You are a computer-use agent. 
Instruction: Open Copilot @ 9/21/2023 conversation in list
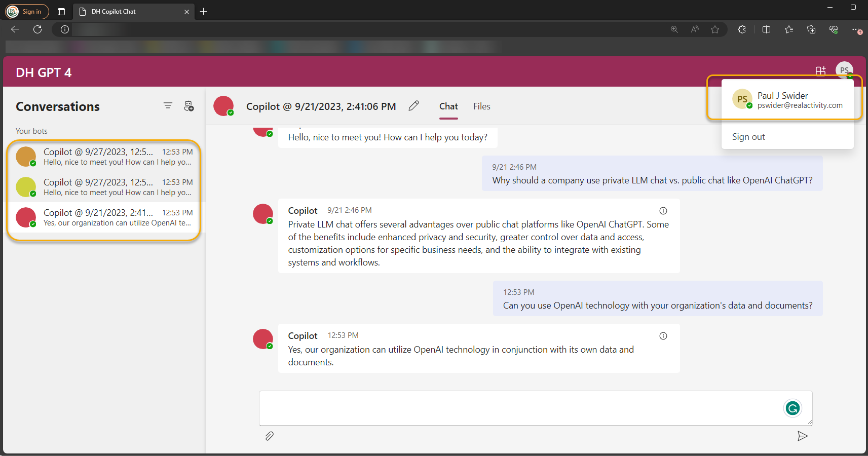(104, 217)
